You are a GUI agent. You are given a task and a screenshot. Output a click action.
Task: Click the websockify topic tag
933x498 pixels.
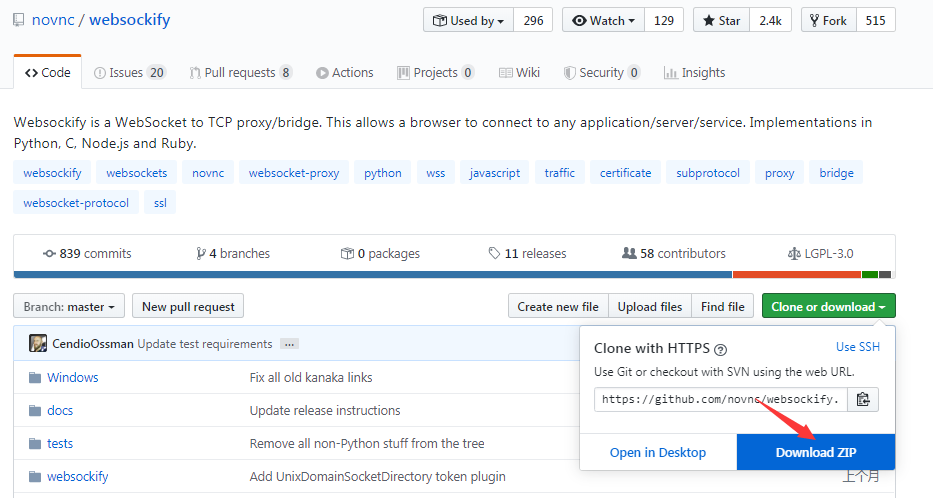point(52,173)
